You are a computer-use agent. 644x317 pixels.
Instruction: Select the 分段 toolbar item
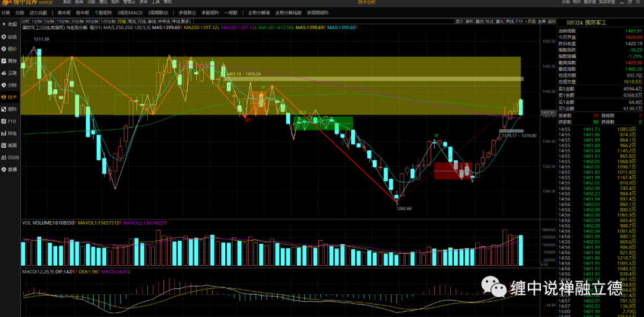click(x=20, y=13)
